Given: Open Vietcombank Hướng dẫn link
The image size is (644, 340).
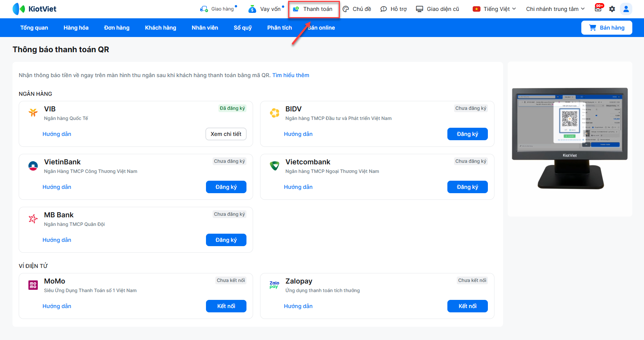Looking at the screenshot, I should [x=298, y=187].
